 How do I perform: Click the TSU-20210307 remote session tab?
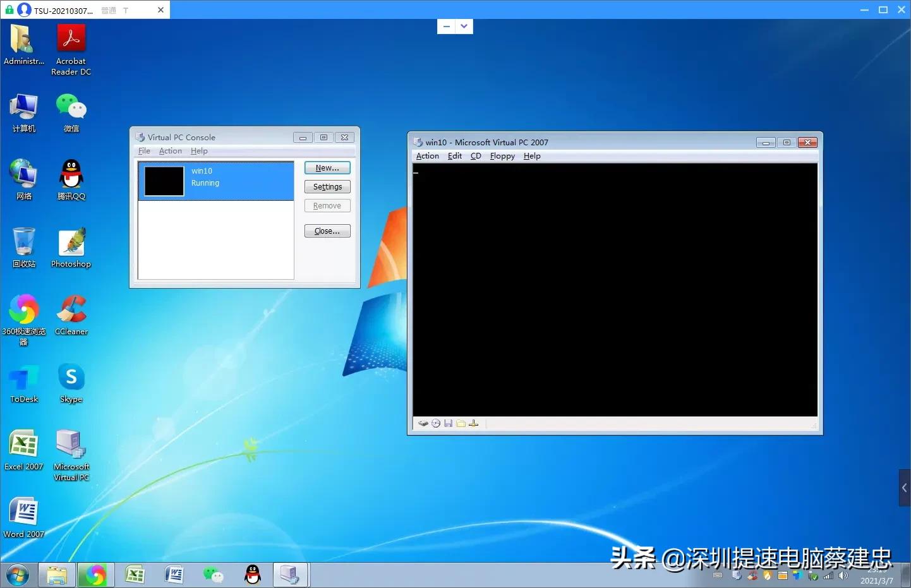(x=63, y=10)
